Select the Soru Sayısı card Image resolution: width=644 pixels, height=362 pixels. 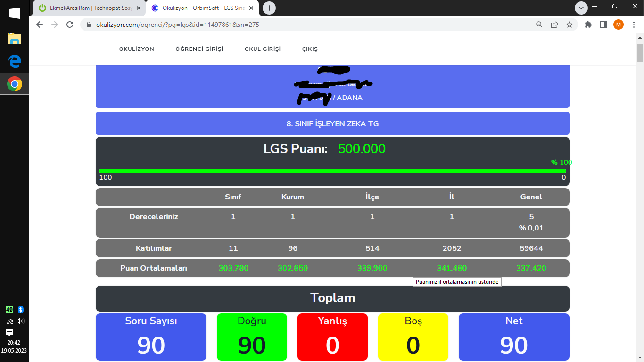[x=151, y=337]
